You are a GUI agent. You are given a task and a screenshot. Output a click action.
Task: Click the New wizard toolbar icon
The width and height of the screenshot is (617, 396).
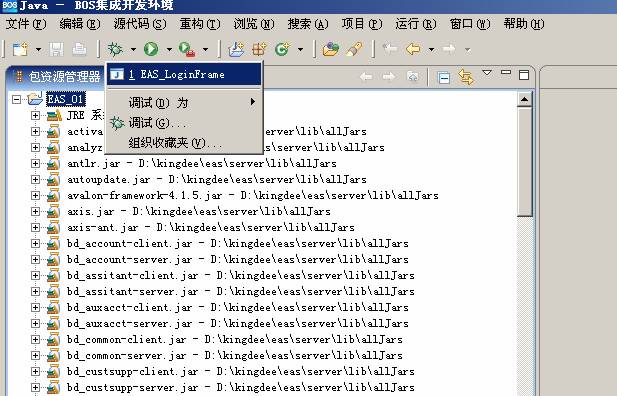[x=20, y=49]
